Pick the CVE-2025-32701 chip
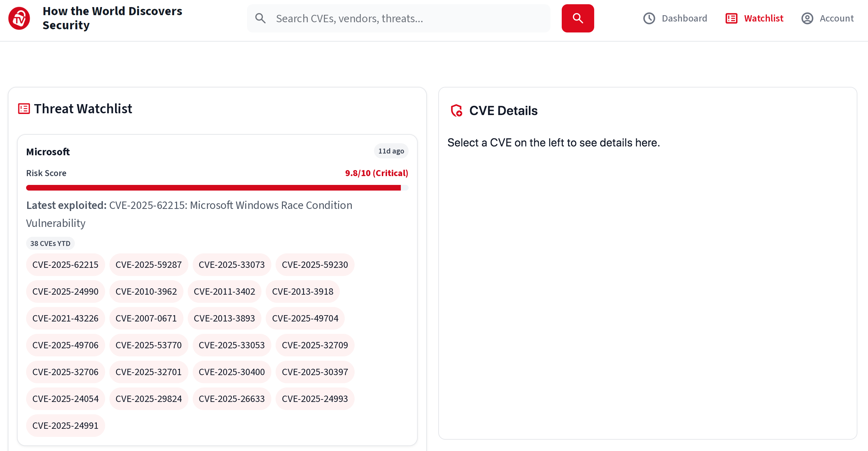The width and height of the screenshot is (868, 451). click(x=149, y=372)
